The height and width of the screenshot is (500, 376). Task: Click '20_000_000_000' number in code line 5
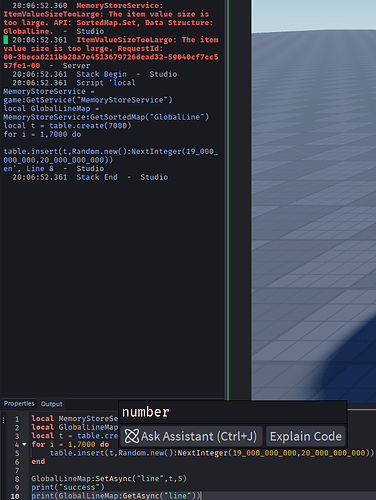point(333,453)
